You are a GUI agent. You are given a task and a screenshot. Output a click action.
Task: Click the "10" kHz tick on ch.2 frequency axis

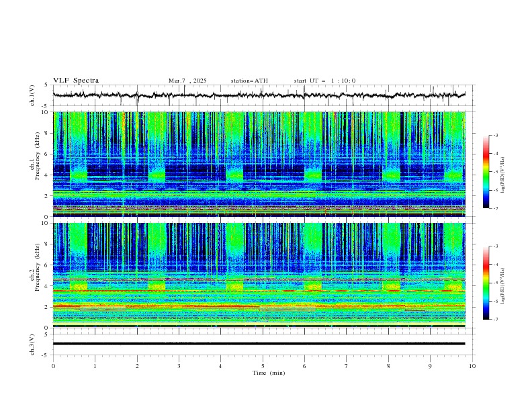(46, 223)
